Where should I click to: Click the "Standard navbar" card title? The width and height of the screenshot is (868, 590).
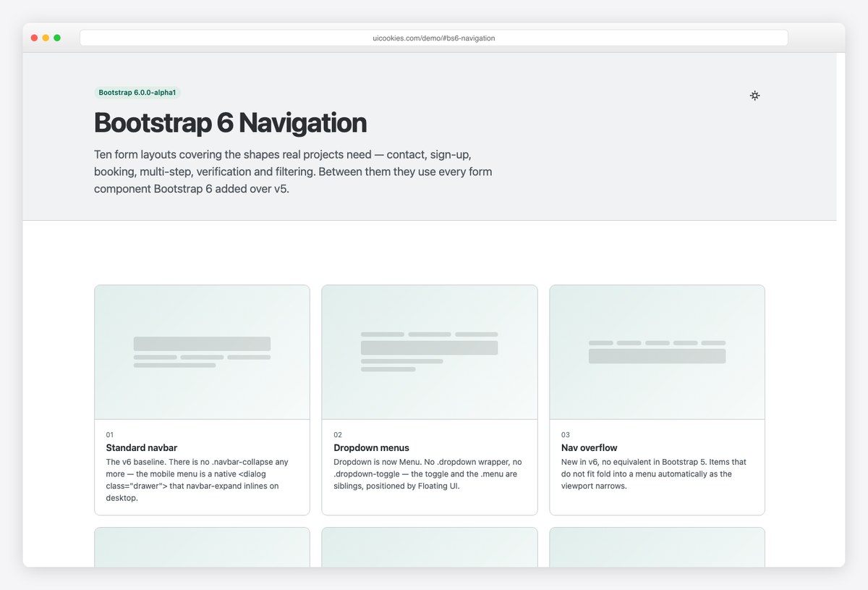pos(142,448)
